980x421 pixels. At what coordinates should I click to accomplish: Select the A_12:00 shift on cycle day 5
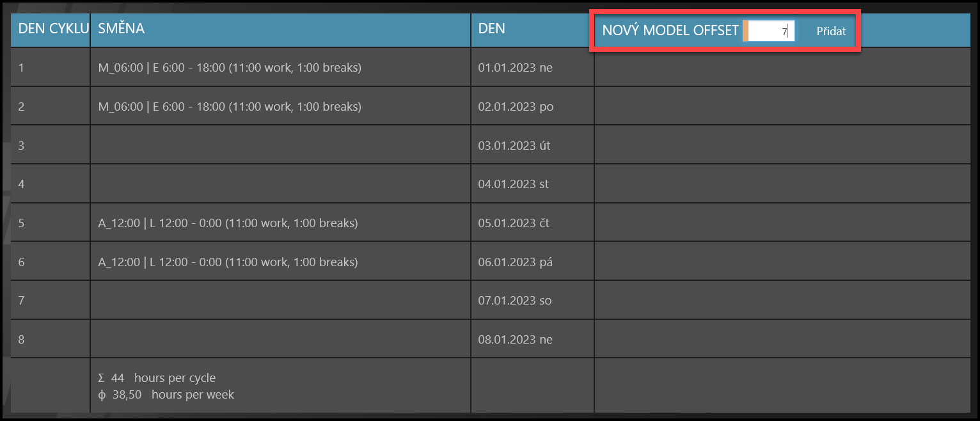click(x=228, y=223)
